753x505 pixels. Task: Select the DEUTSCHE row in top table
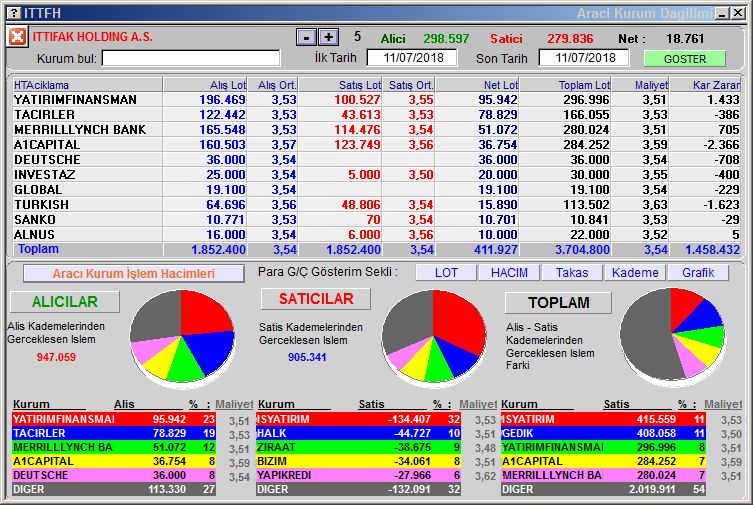[376, 159]
